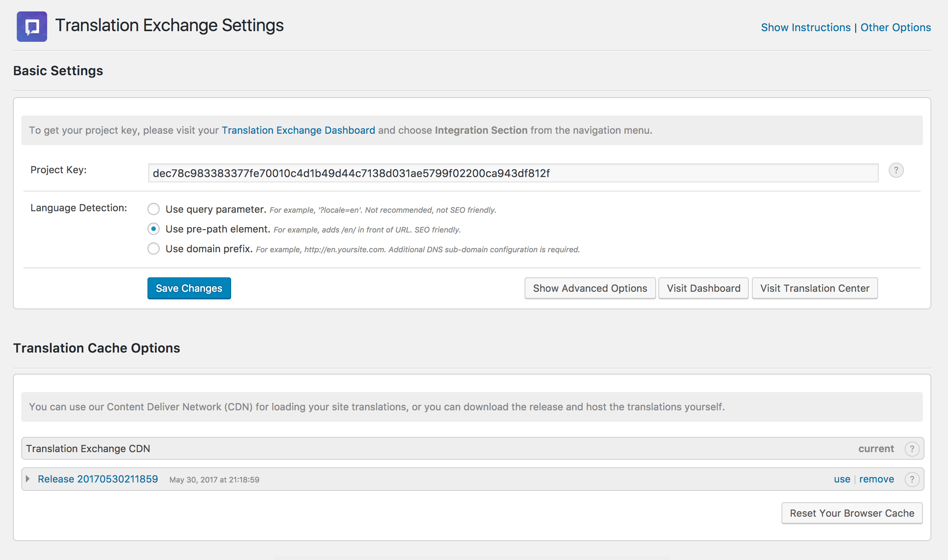Click Translation Cache Options heading
Screen dimensions: 948x560
coord(97,348)
